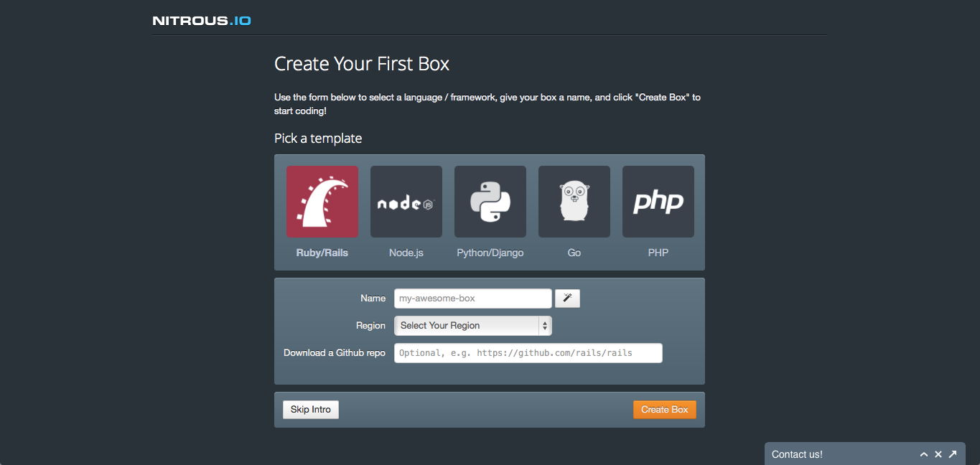Screen dimensions: 980x465
Task: Click the NITROUS.IO logo
Action: pos(202,20)
